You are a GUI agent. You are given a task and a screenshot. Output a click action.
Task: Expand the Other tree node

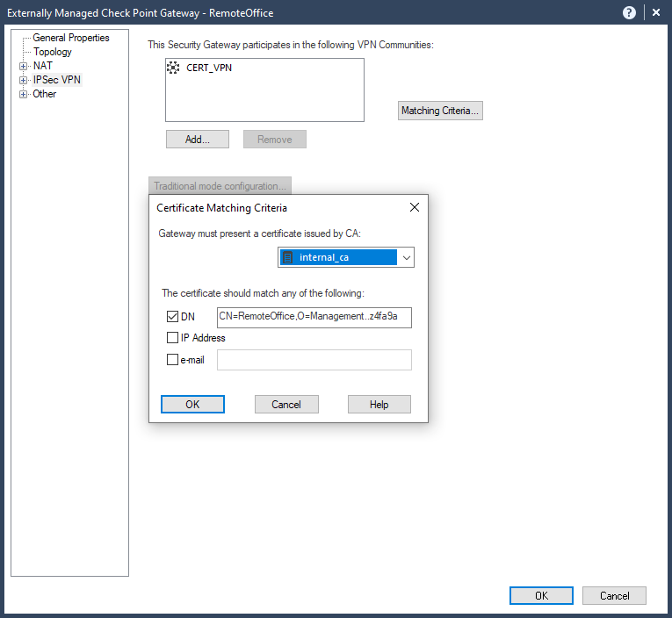pyautogui.click(x=24, y=94)
